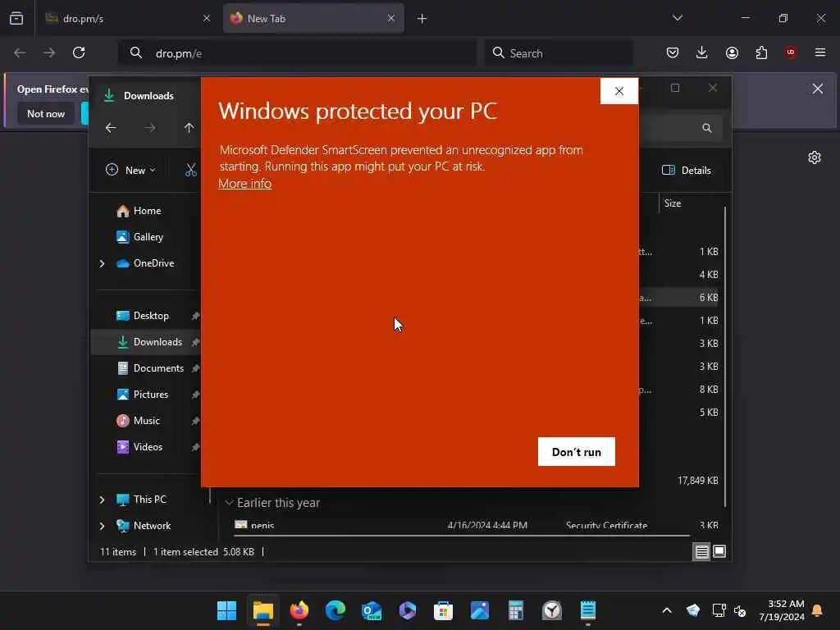Open the Photos app on taskbar
This screenshot has width=840, height=630.
point(479,610)
